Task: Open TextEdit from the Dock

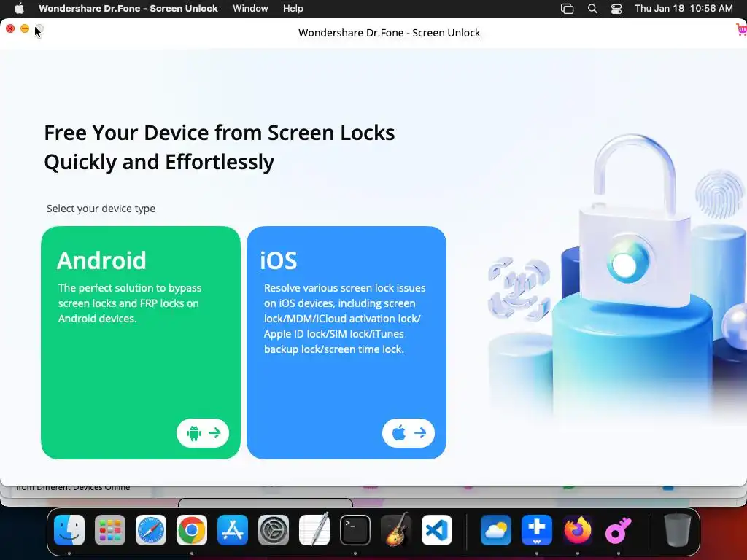Action: 314,530
